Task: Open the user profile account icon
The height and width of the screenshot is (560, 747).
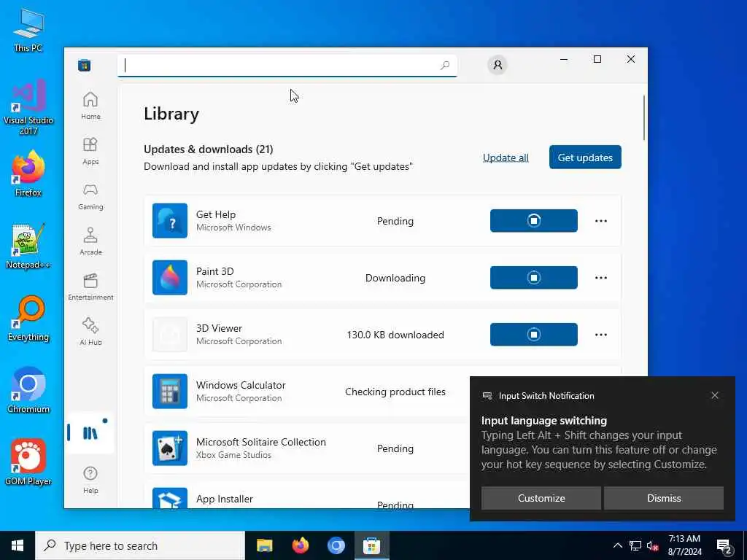Action: point(498,65)
